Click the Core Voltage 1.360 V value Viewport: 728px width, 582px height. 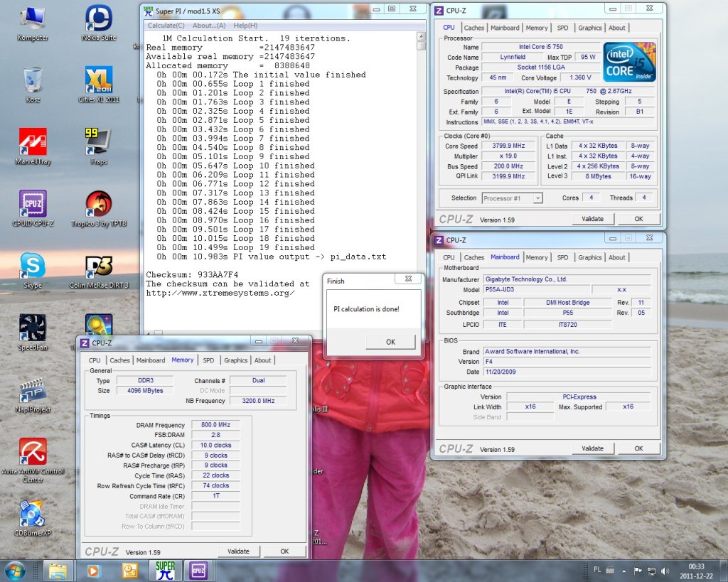click(x=580, y=77)
